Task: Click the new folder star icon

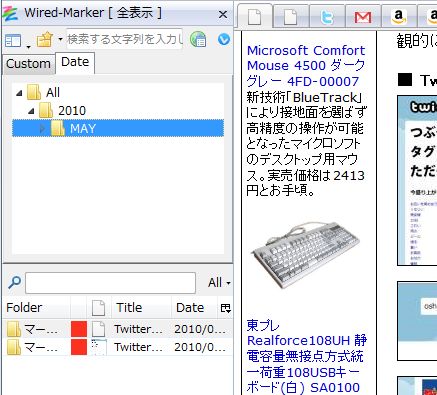Action: pyautogui.click(x=45, y=39)
